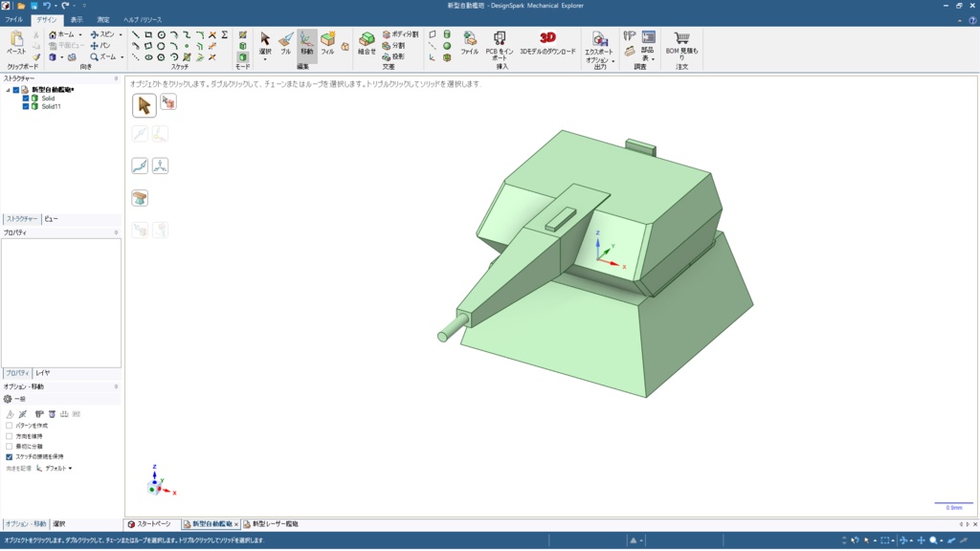Uncheck スケッチの接続を保持 checkbox
This screenshot has height=551, width=980.
pos(10,456)
